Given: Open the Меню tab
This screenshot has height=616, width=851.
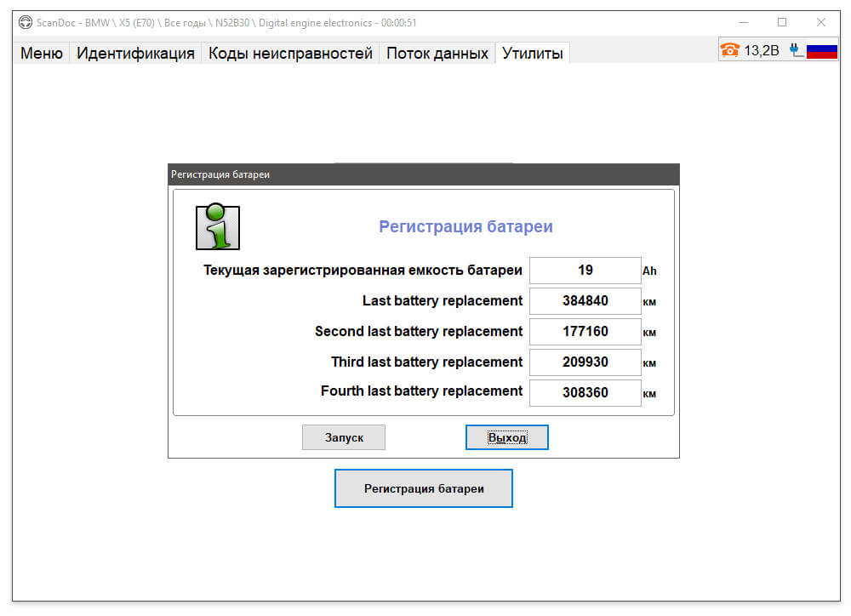Looking at the screenshot, I should tap(41, 54).
